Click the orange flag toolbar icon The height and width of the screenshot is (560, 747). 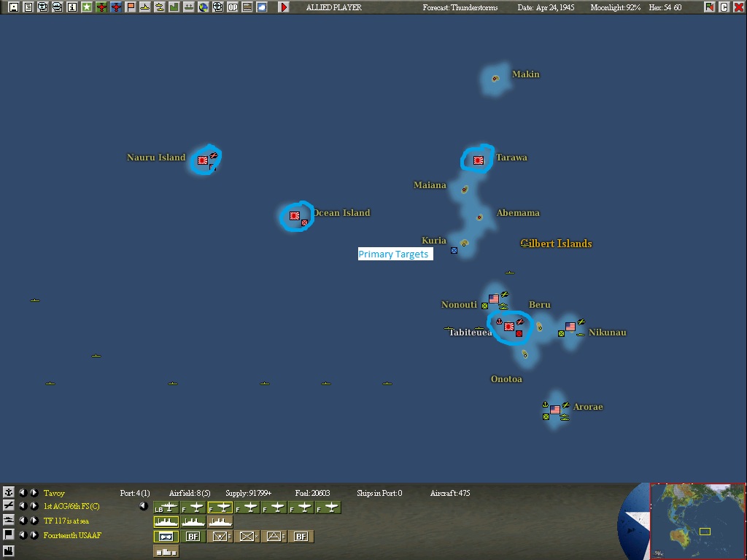tap(131, 7)
